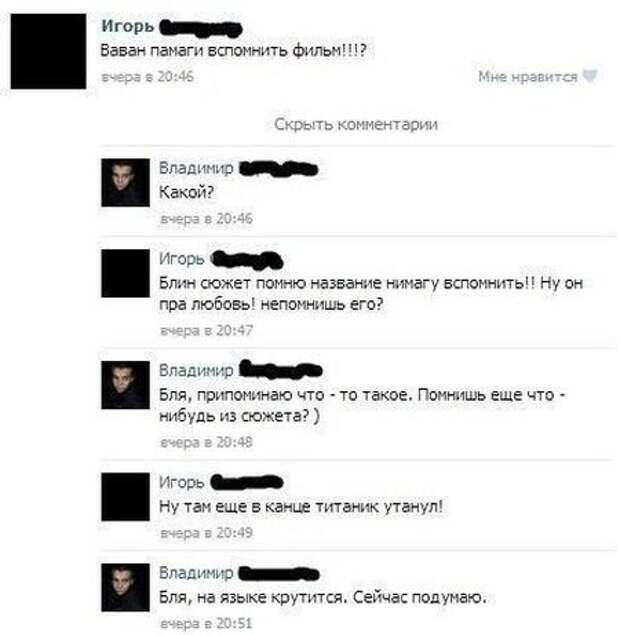Click Владимир's avatar on на языке крутится comment

125,587
